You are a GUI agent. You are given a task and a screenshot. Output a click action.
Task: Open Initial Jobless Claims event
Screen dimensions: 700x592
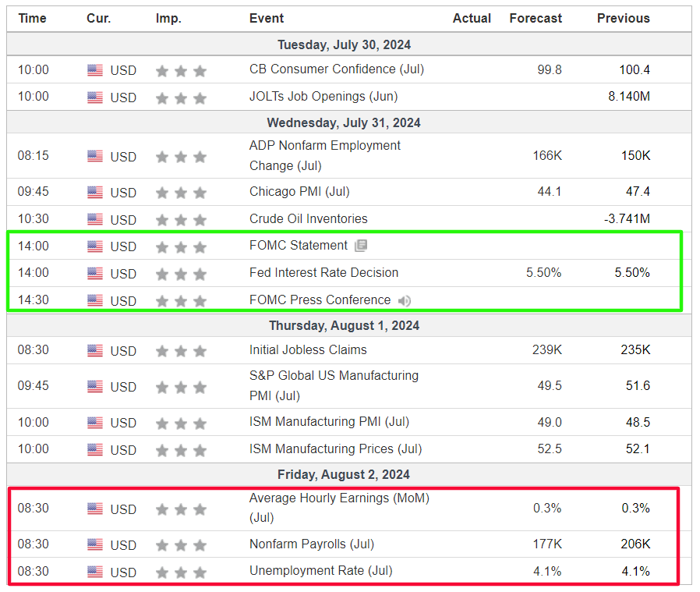[308, 350]
